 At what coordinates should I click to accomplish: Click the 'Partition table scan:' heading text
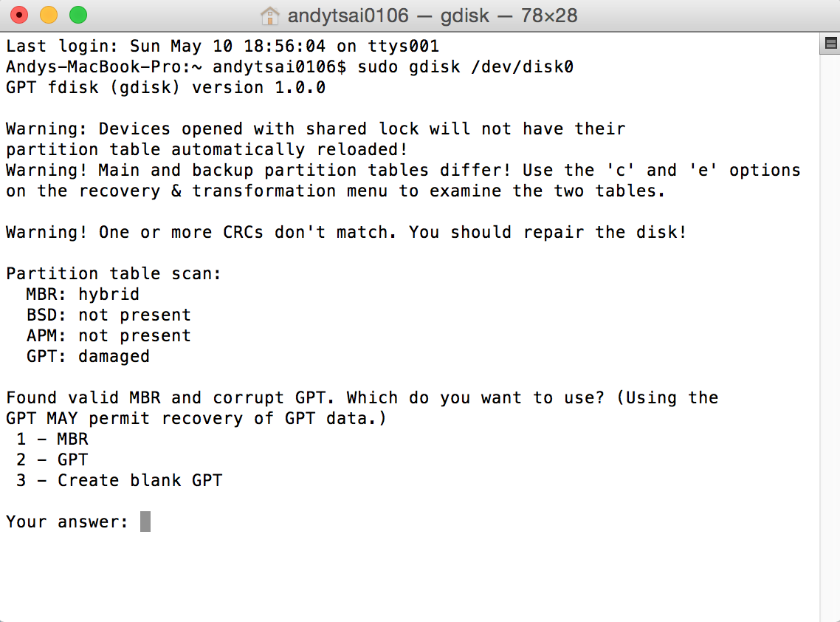pyautogui.click(x=114, y=273)
